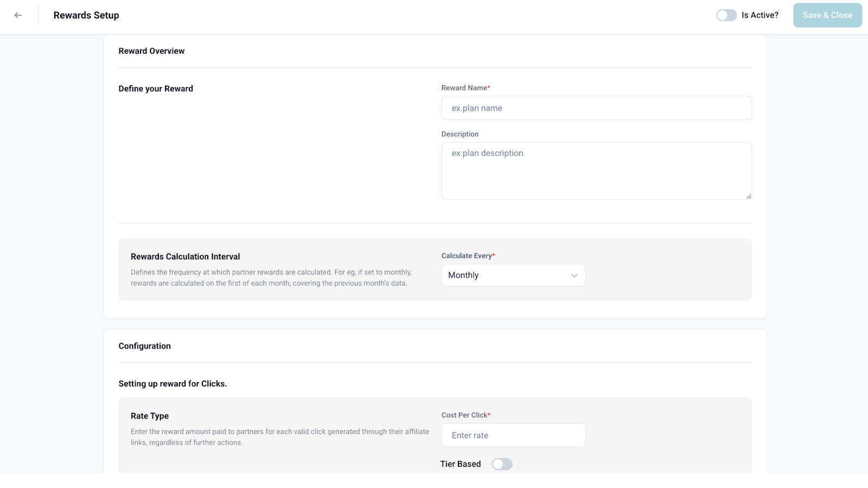This screenshot has height=488, width=868.
Task: Click the back arrow beside Rewards Setup
Action: point(18,15)
